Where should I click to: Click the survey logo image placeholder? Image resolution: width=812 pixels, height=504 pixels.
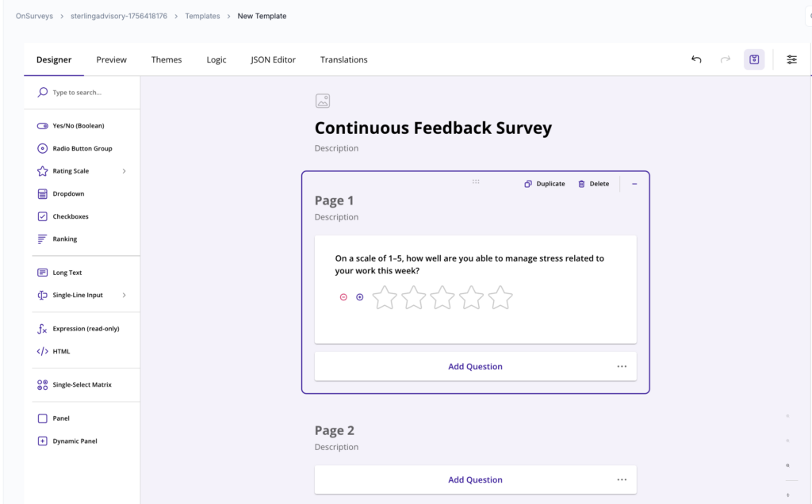322,101
